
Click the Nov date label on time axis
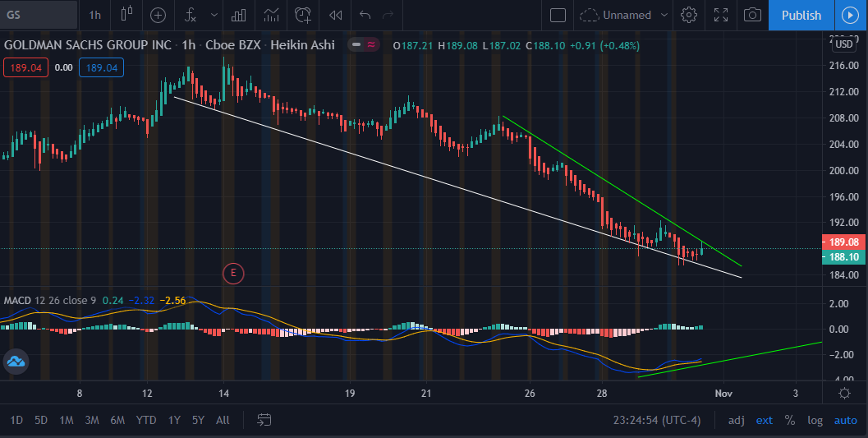(x=723, y=394)
